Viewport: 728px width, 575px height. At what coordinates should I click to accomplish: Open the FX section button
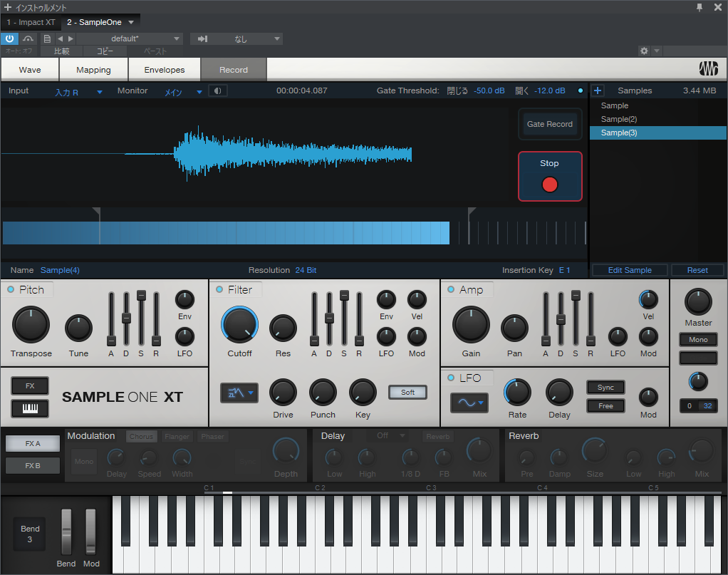30,386
